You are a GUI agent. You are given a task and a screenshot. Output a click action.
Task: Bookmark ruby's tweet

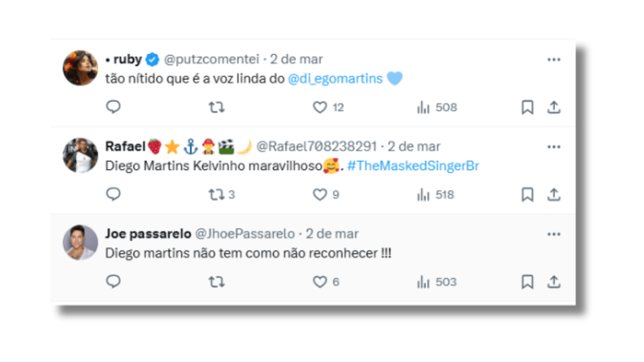527,107
